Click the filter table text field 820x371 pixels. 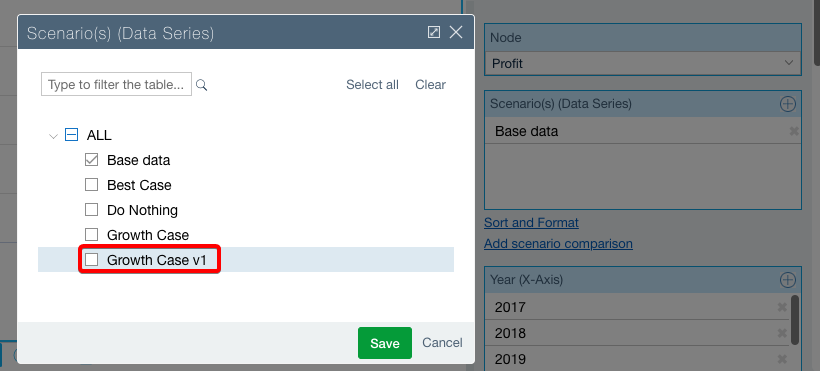coord(116,84)
